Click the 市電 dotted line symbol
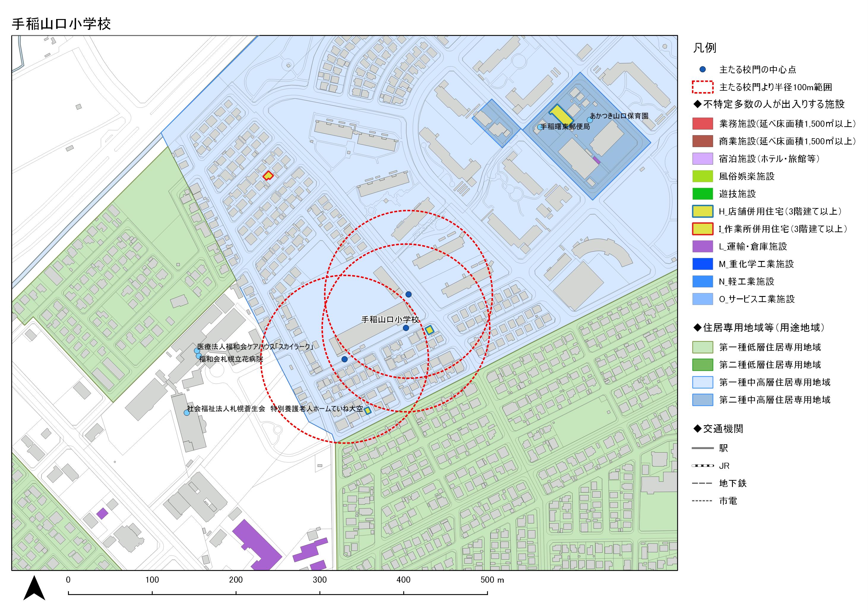This screenshot has width=868, height=614. click(x=702, y=501)
